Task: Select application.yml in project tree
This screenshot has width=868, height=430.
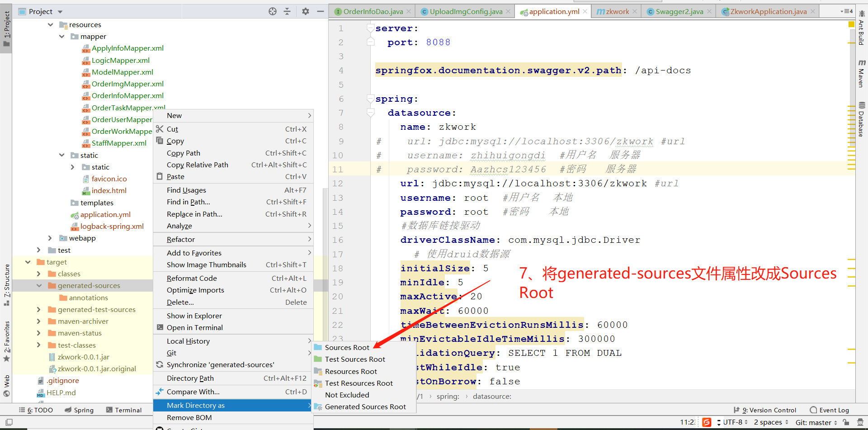Action: pos(105,214)
